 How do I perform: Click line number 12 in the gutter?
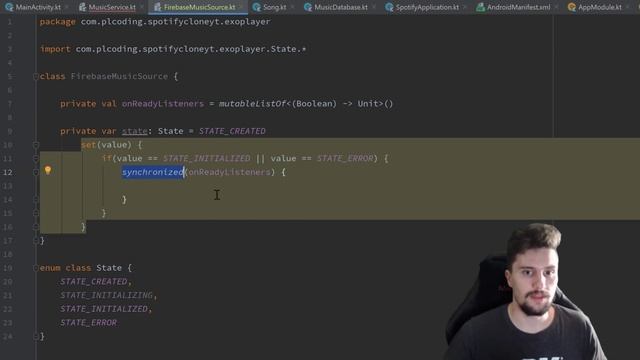tap(8, 172)
